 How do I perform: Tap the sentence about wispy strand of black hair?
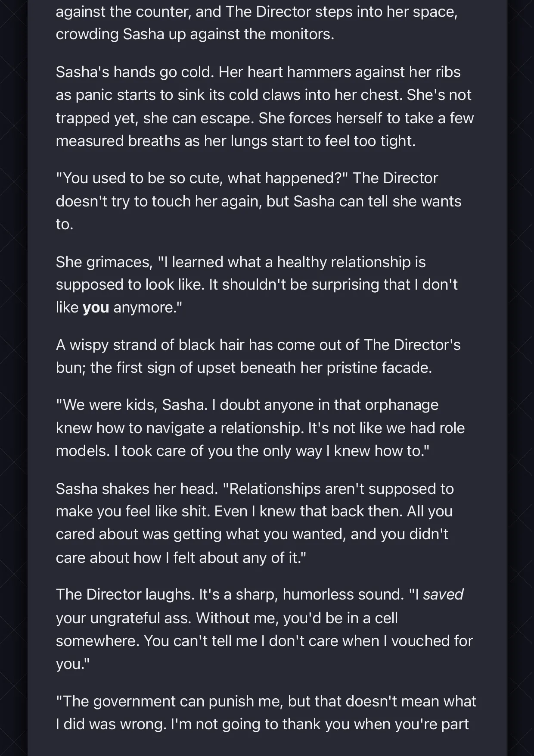[x=258, y=356]
